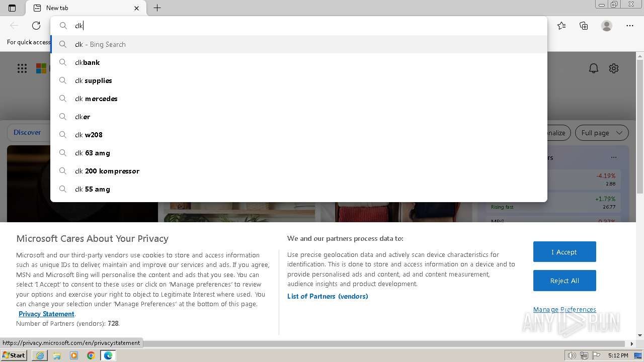This screenshot has width=644, height=362.
Task: Open the notifications bell icon
Action: coord(594,68)
